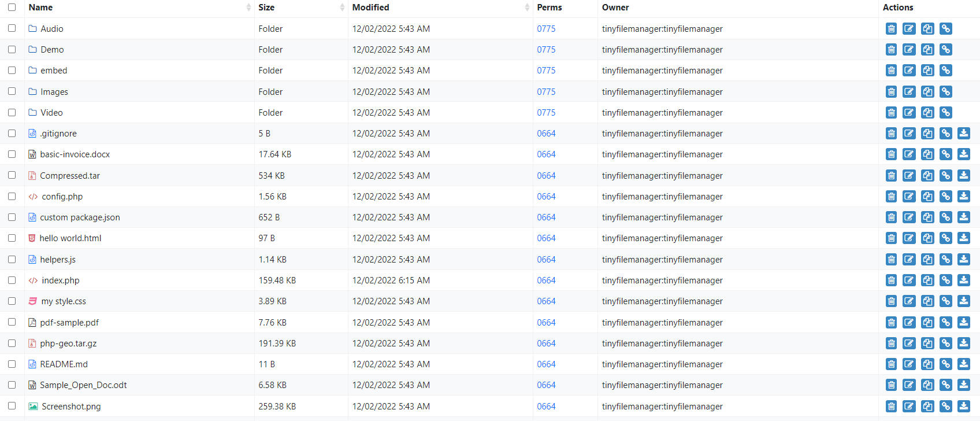Sort by Modified column arrows
This screenshot has width=980, height=421.
527,8
